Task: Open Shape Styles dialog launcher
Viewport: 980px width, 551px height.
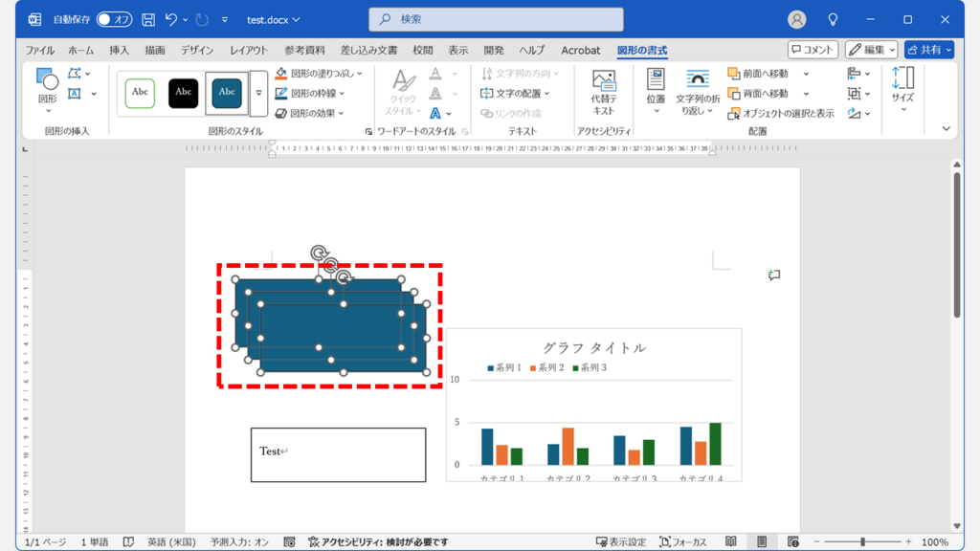Action: (x=368, y=131)
